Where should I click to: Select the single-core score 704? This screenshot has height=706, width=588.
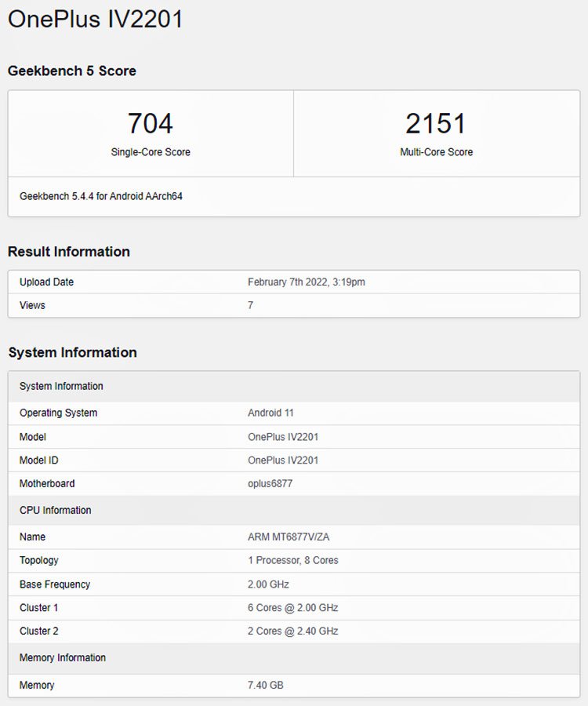tap(151, 123)
